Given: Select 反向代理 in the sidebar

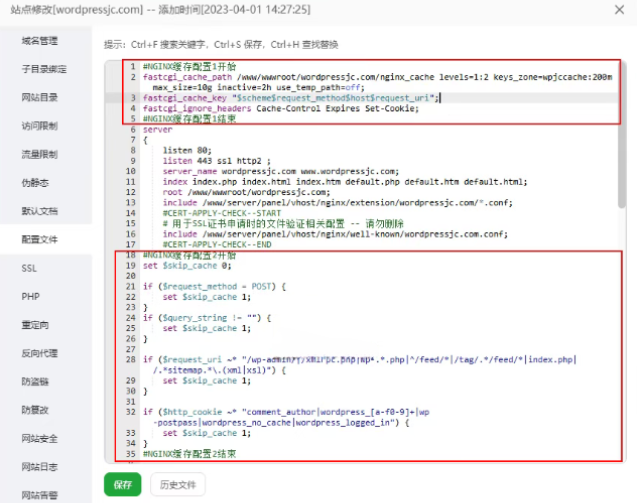Looking at the screenshot, I should [x=41, y=353].
